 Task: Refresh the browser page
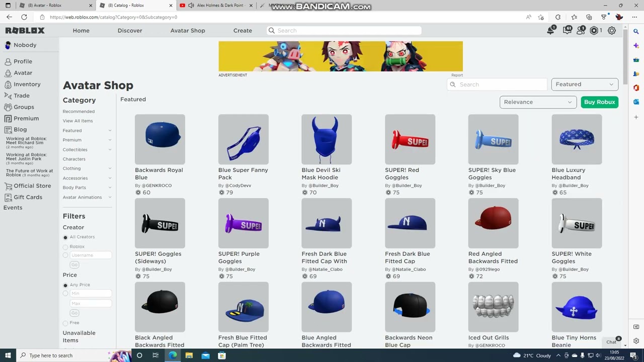(24, 17)
